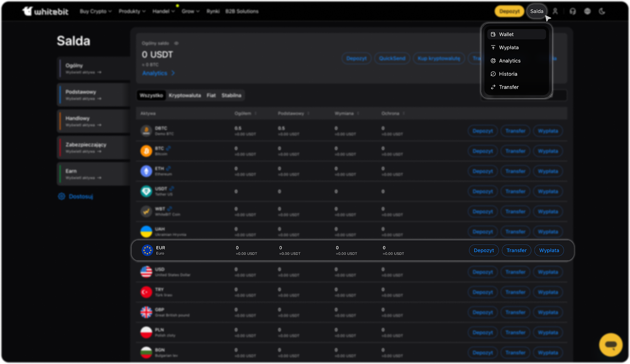Image resolution: width=630 pixels, height=364 pixels.
Task: Open the yellow chat support bubble
Action: [x=611, y=345]
